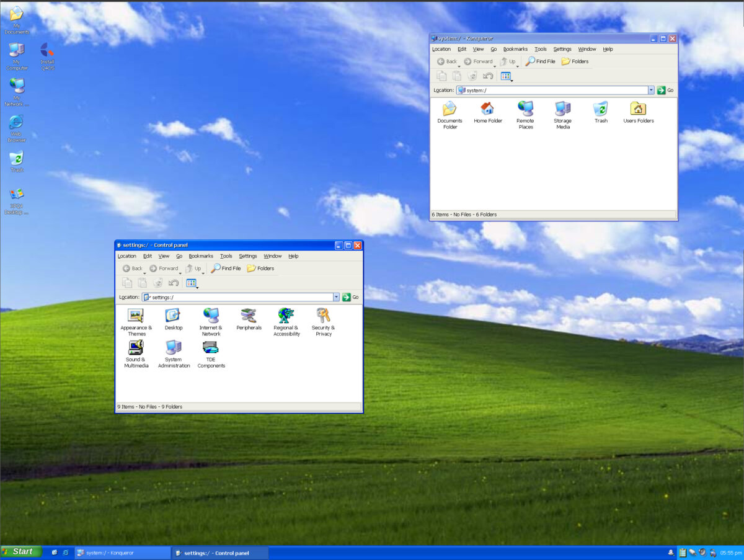Open My Computer on the desktop

pyautogui.click(x=16, y=51)
